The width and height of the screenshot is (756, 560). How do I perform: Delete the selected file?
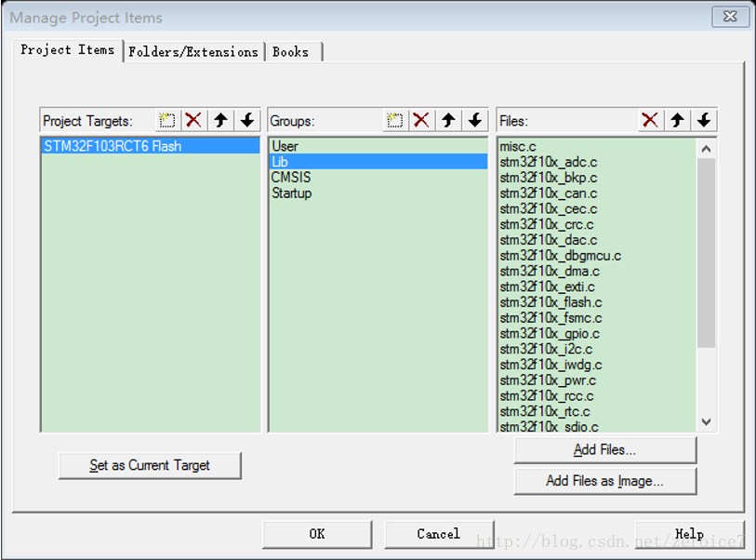click(650, 120)
